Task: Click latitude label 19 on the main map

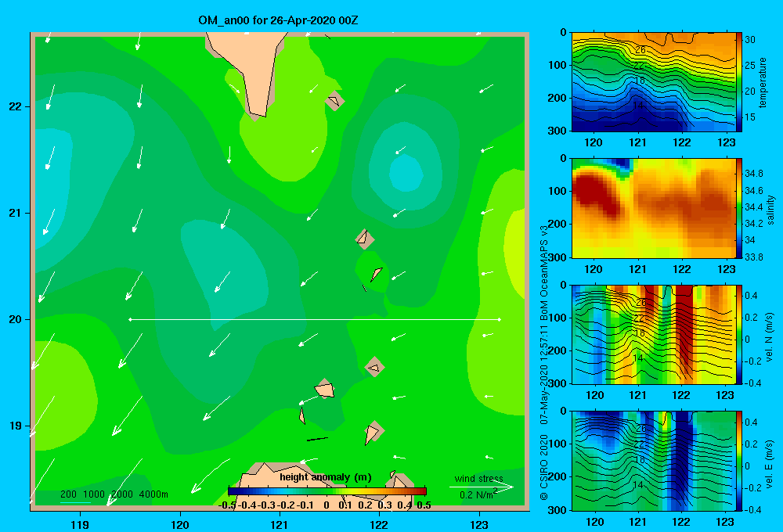Action: (15, 426)
